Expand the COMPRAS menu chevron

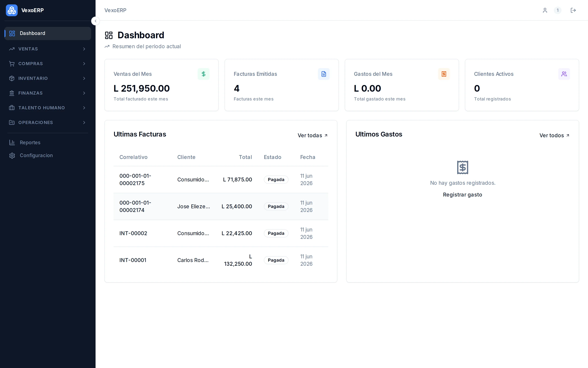tap(84, 63)
